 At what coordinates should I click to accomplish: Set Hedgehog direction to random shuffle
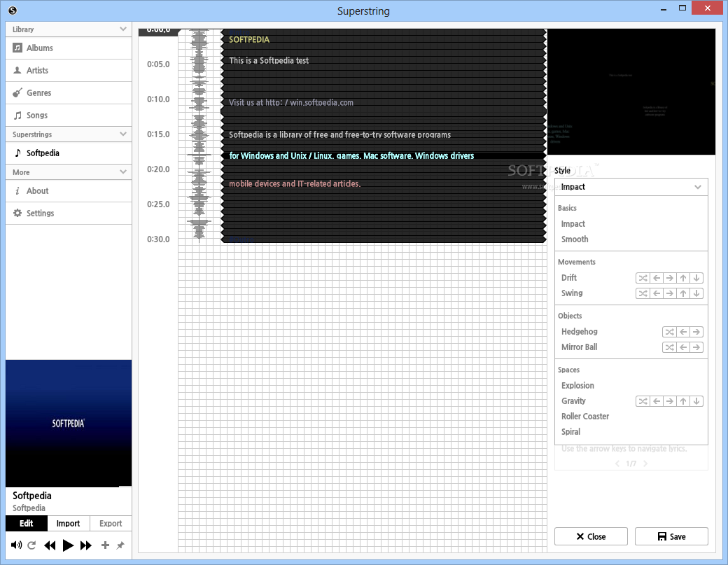(x=669, y=332)
